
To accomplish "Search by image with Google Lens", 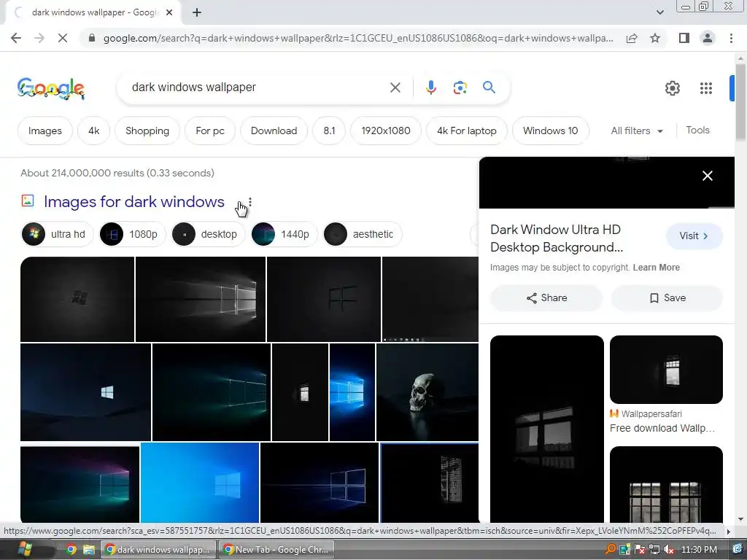I will click(460, 87).
